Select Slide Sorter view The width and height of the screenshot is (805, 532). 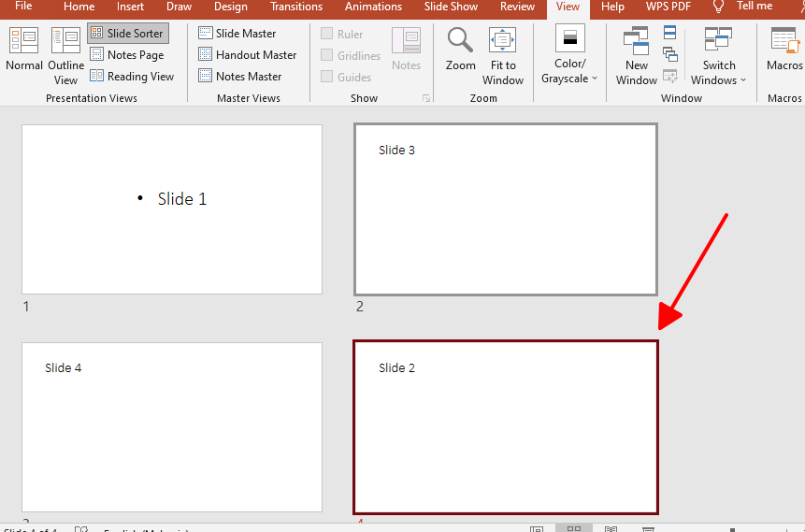pyautogui.click(x=128, y=33)
